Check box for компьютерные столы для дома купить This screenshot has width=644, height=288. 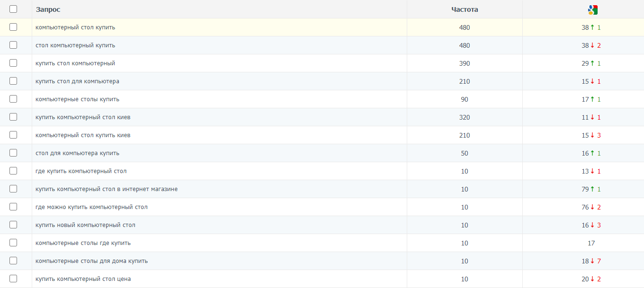(13, 261)
